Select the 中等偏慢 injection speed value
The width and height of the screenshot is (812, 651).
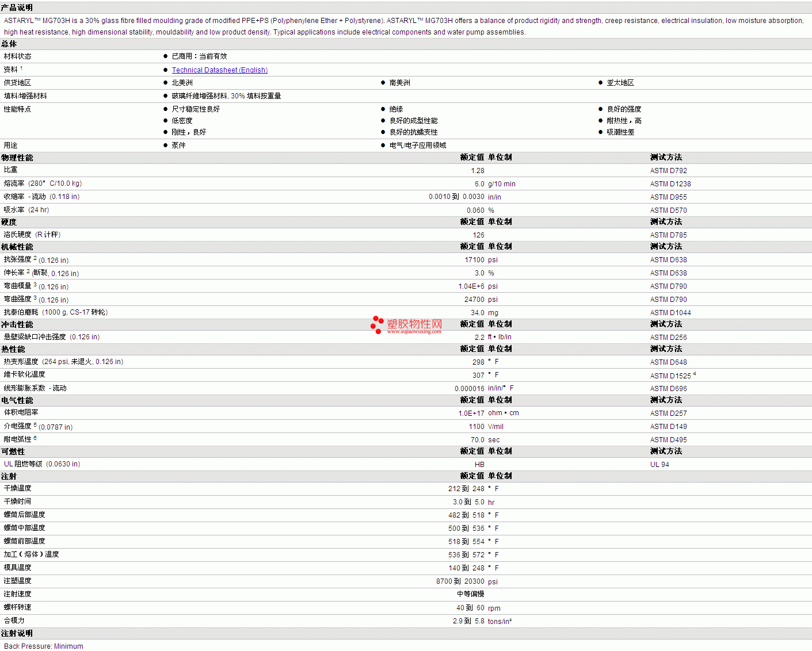click(471, 594)
